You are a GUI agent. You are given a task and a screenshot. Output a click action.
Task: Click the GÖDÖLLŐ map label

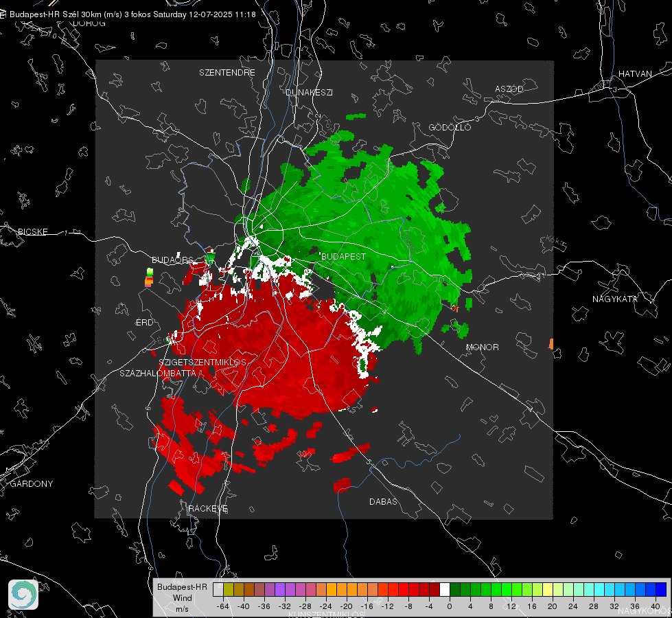[450, 127]
